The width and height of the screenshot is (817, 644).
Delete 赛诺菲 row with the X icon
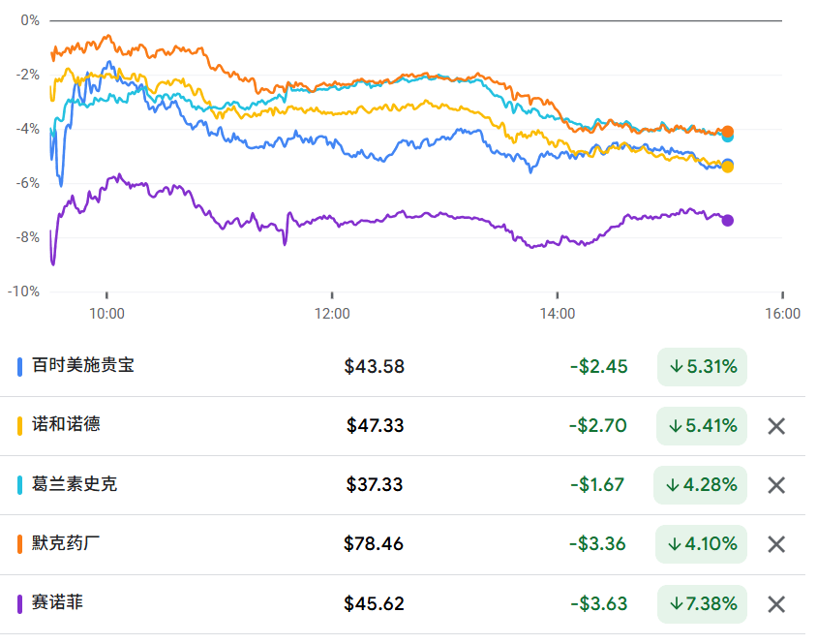775,604
